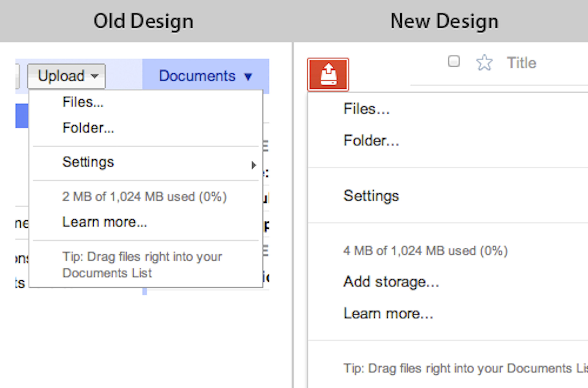Image resolution: width=588 pixels, height=388 pixels.
Task: Star the item using star icon
Action: click(484, 63)
